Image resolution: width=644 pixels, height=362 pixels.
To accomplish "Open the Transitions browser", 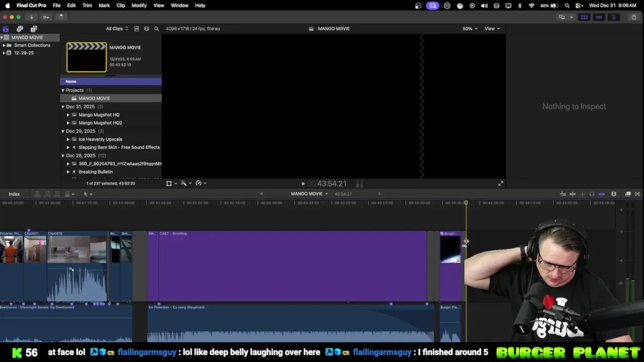I will click(x=637, y=194).
